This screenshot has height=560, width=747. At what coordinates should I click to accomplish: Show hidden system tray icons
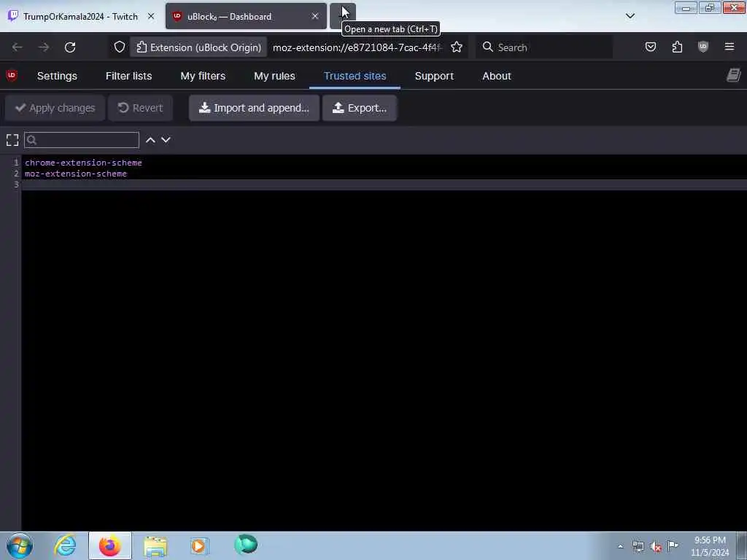click(620, 546)
